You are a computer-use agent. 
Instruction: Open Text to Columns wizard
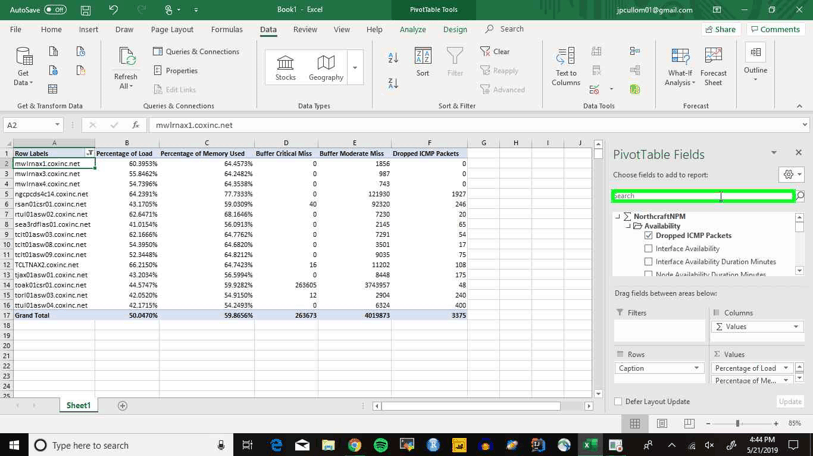(x=566, y=67)
